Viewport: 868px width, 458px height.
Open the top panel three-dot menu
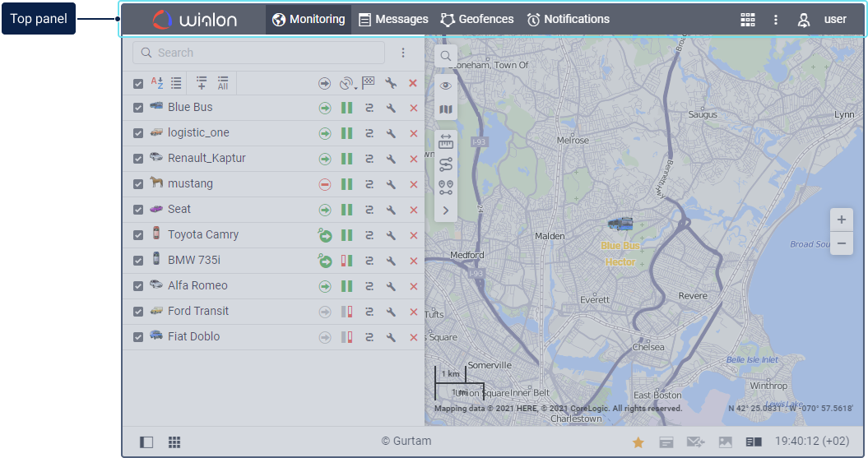pyautogui.click(x=776, y=20)
